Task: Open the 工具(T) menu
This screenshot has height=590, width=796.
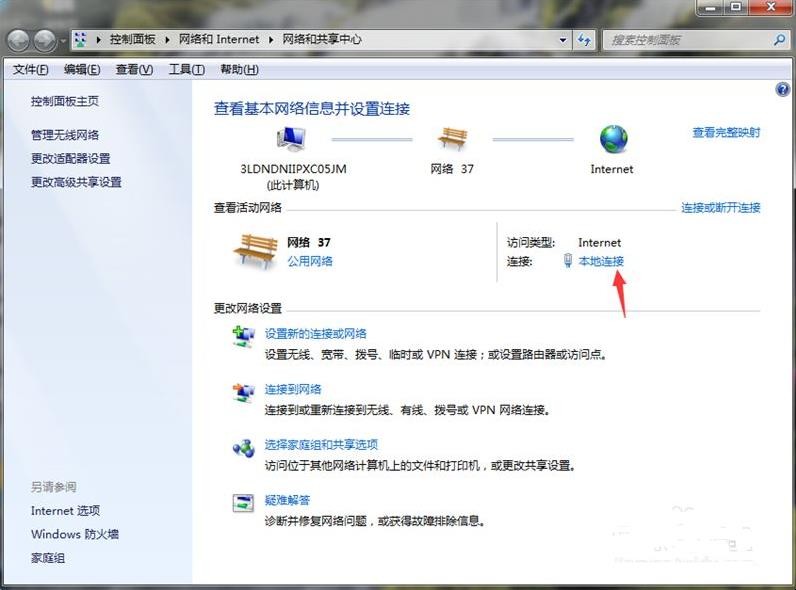Action: (x=186, y=70)
